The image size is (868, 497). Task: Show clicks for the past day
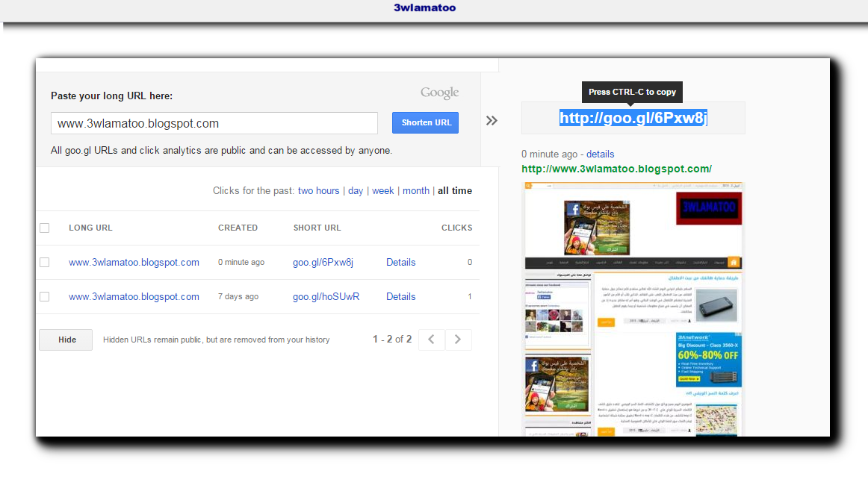[356, 191]
